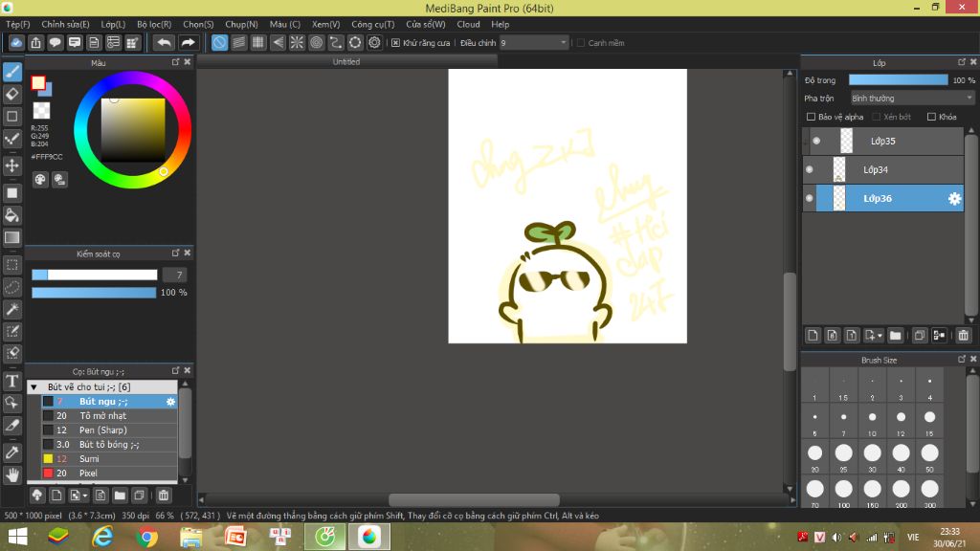This screenshot has width=980, height=551.
Task: Hide layer Lớp35
Action: [x=816, y=142]
